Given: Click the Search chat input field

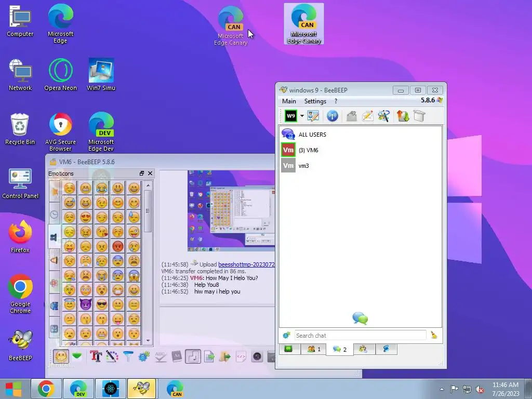Looking at the screenshot, I should point(361,336).
